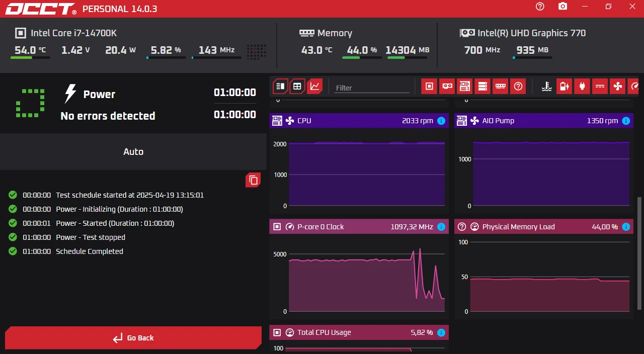
Task: Click the CPU fan 2033 rpm value
Action: click(x=418, y=121)
